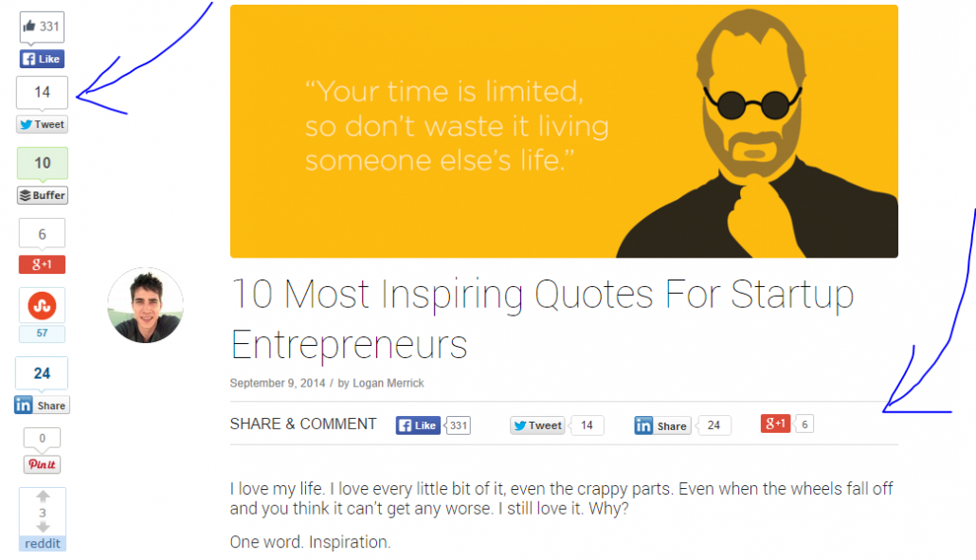Viewport: 976px width, 560px height.
Task: Expand the LinkedIn Share count 24 bubble
Action: tap(714, 425)
